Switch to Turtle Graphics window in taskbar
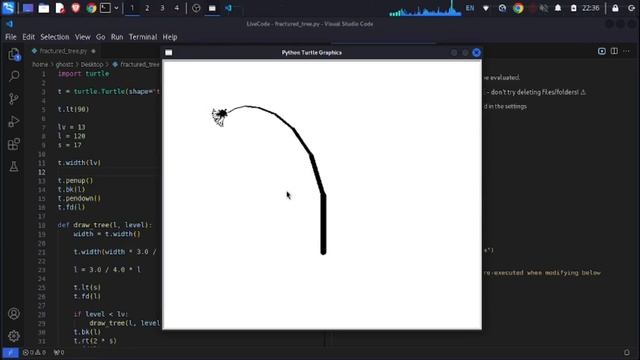 [212, 8]
